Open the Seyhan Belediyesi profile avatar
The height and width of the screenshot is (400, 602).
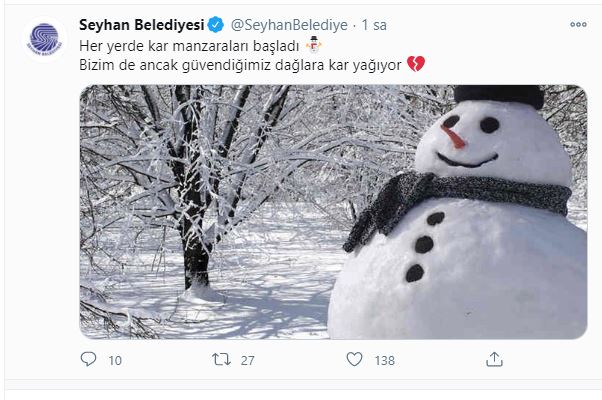tap(44, 39)
